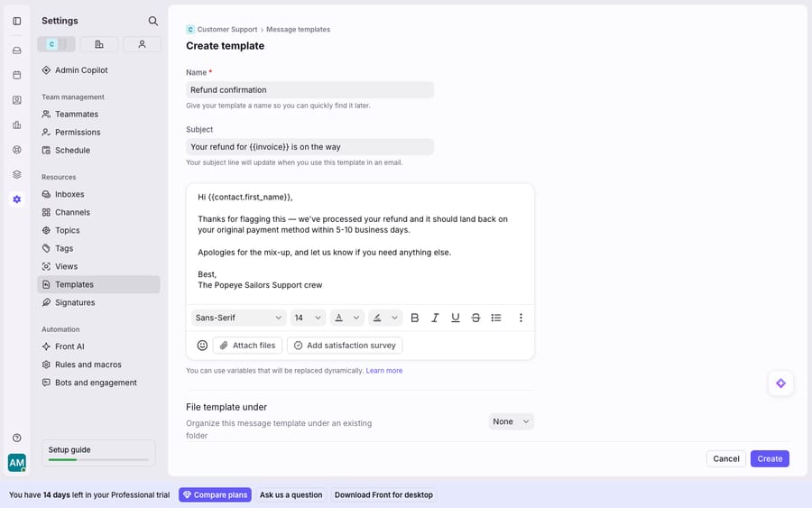The image size is (812, 508).
Task: Click Compare plans
Action: pyautogui.click(x=215, y=495)
